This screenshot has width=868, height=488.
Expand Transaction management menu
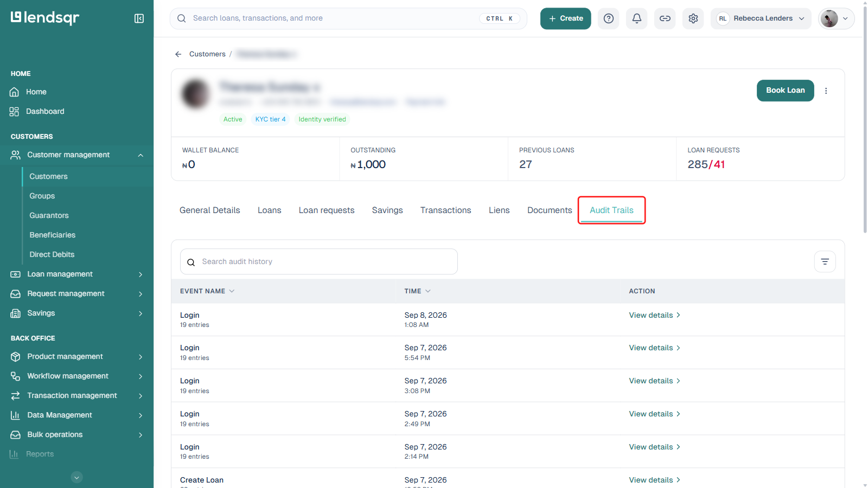coord(76,396)
